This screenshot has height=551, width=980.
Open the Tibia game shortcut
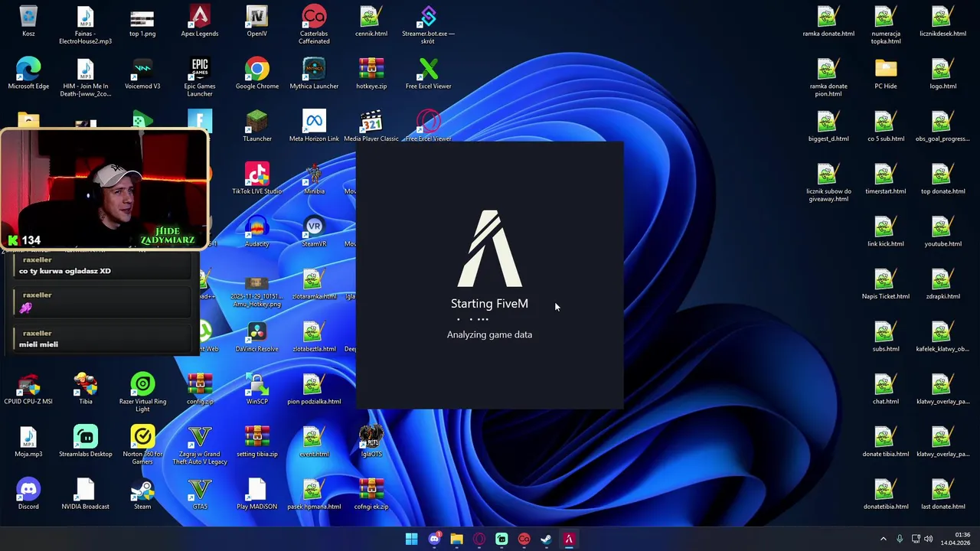point(86,389)
